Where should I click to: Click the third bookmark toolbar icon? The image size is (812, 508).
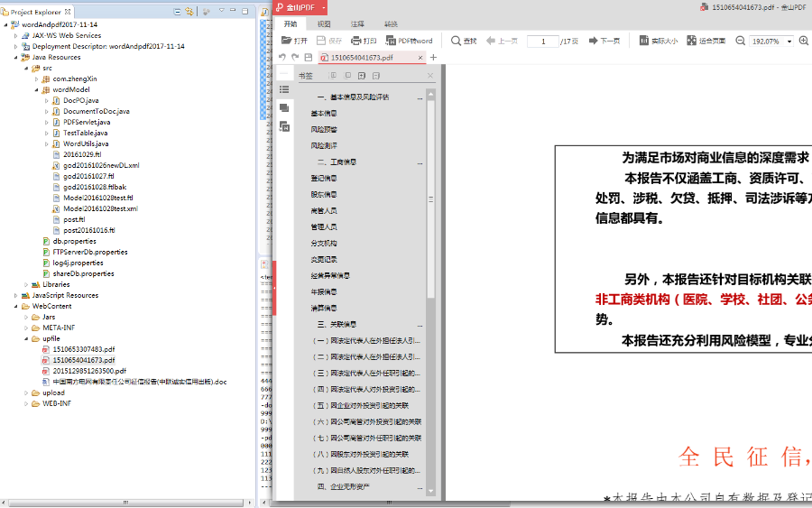pyautogui.click(x=362, y=76)
